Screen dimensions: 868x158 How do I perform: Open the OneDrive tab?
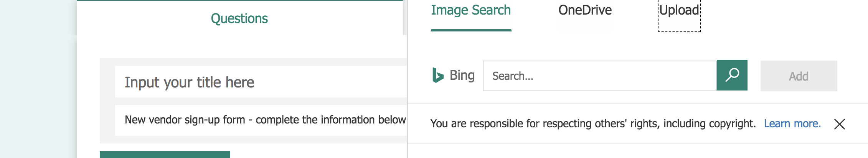tap(585, 10)
